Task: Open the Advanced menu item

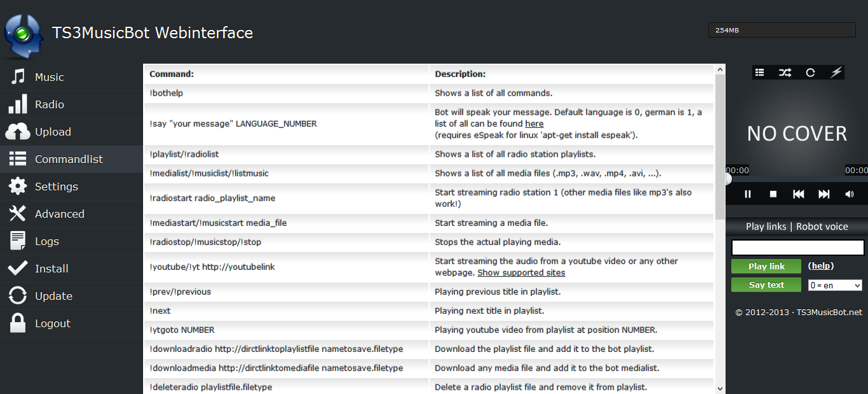Action: pos(71,214)
